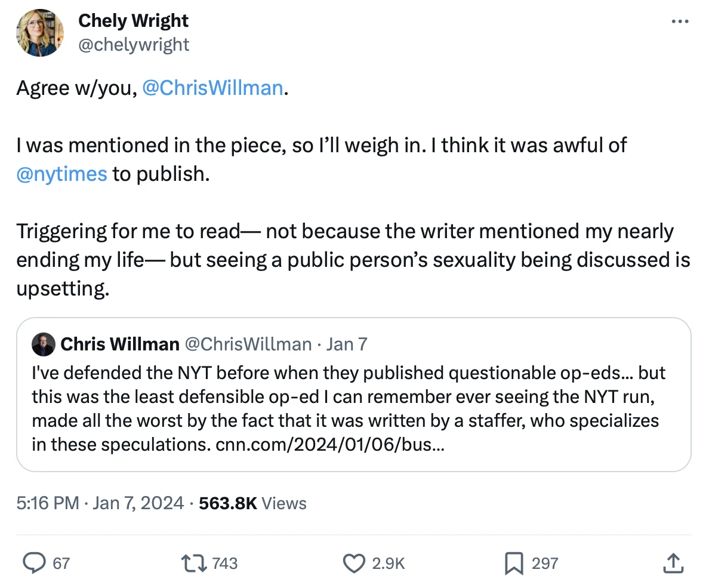
Task: Open the cnn.com link in quoted tweet
Action: coord(329,445)
